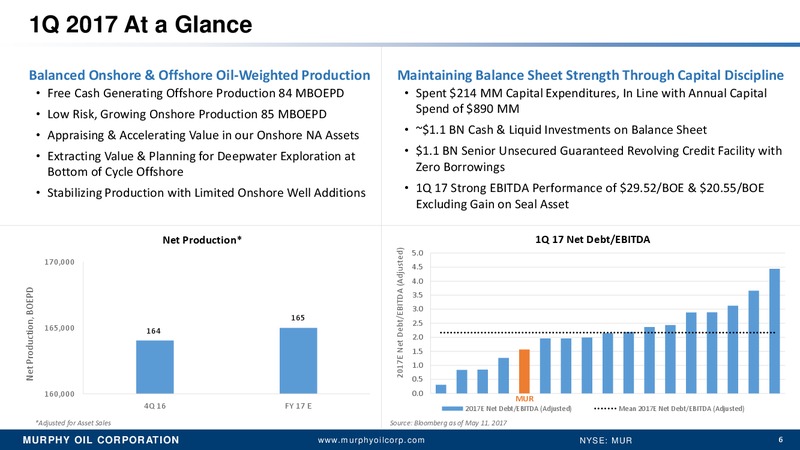Image resolution: width=800 pixels, height=450 pixels.
Task: Click 'Source: Bloomberg as of May 11, 2017' note
Action: 448,423
